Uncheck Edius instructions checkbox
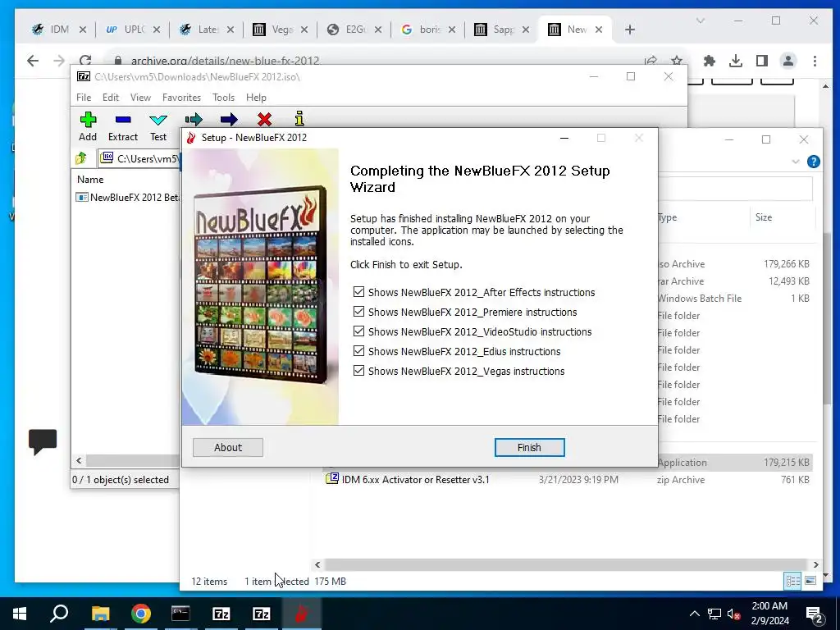840x630 pixels. (358, 351)
